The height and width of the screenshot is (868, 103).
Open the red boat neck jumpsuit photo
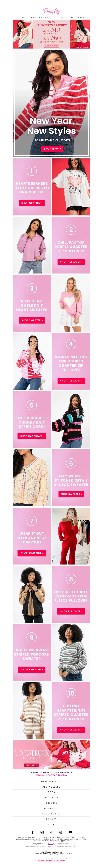(x=71, y=536)
